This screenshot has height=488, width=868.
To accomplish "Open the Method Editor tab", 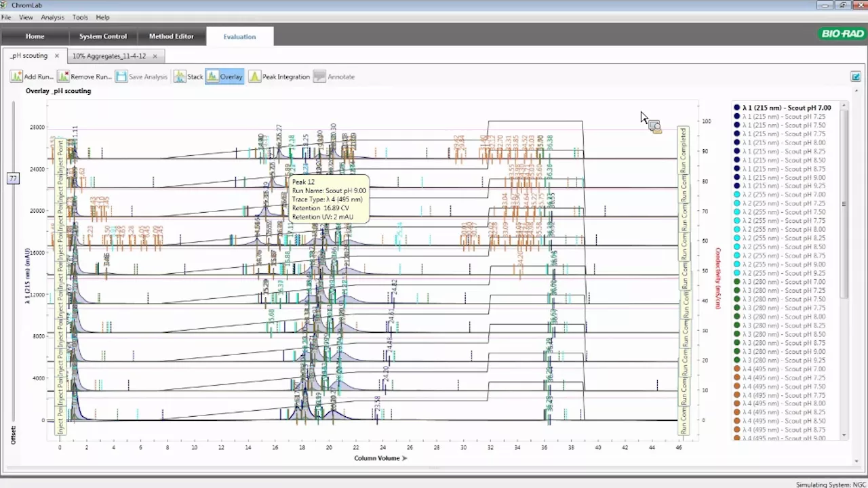I will [x=172, y=36].
